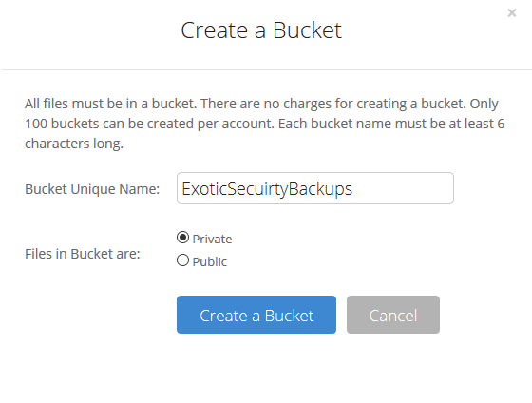
Task: Click the bucket rules description paragraph
Action: [265, 124]
